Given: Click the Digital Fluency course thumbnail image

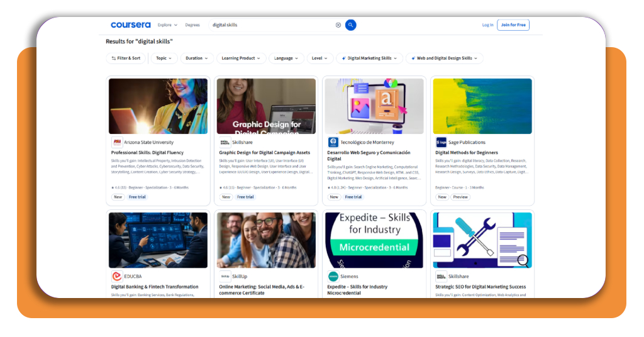Looking at the screenshot, I should point(158,106).
